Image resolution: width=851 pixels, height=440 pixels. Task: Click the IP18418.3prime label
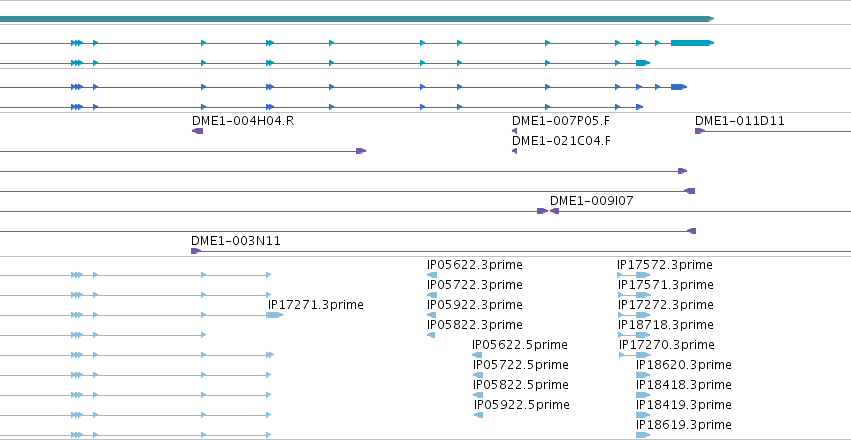pos(684,385)
